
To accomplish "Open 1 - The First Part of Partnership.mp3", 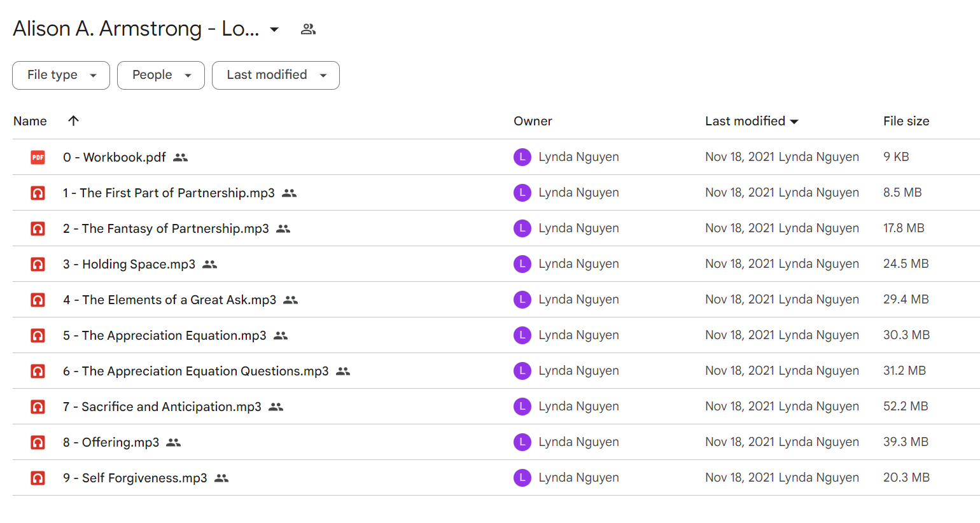I will click(x=169, y=193).
